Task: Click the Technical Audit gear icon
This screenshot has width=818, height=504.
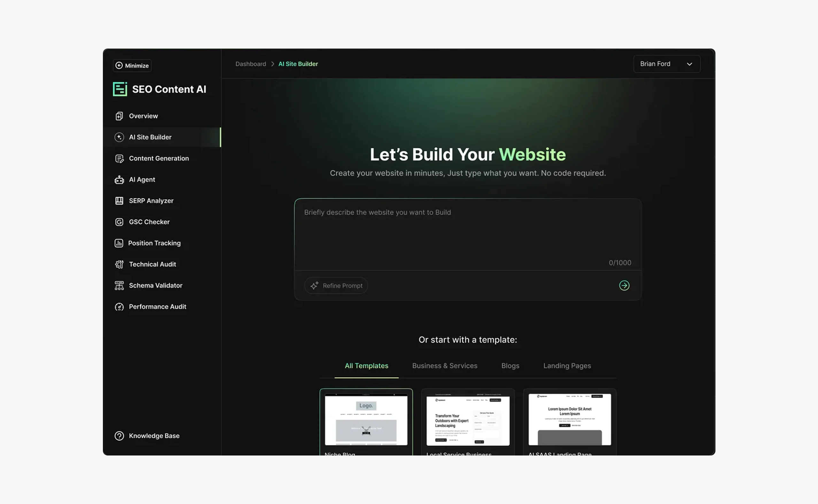Action: (119, 264)
